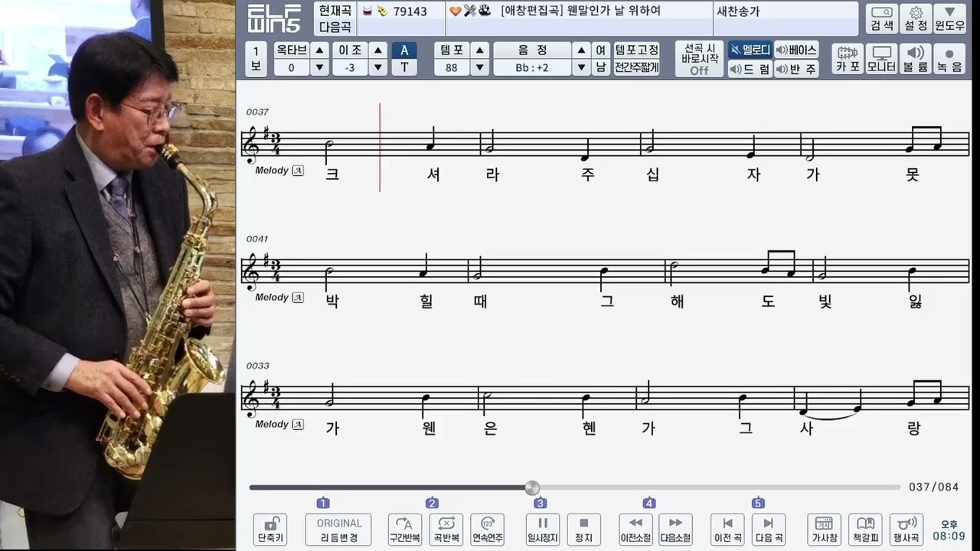Click 책갈피 bookmark button
The height and width of the screenshot is (551, 980).
[x=866, y=530]
